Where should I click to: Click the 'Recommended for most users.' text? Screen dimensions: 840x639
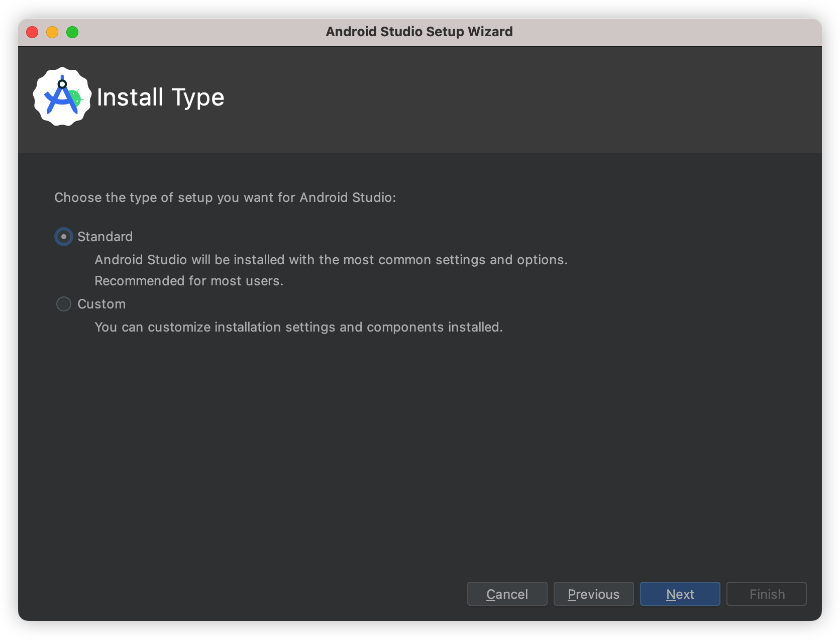click(x=189, y=281)
